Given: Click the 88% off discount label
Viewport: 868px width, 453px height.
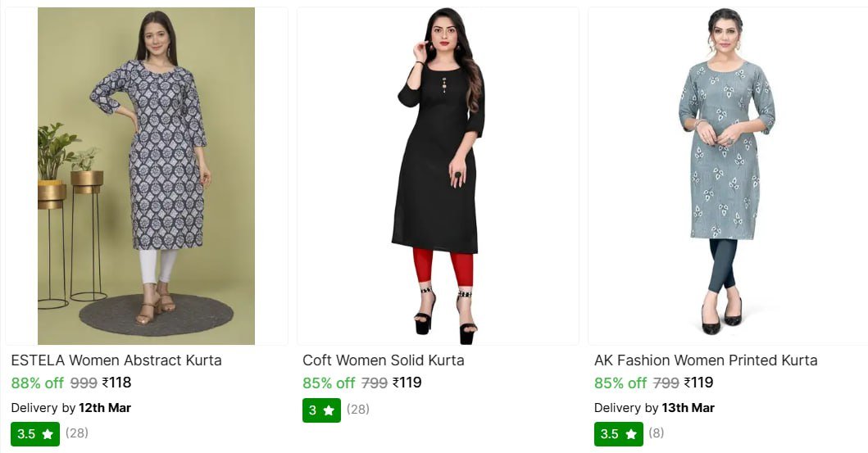Looking at the screenshot, I should (x=38, y=383).
